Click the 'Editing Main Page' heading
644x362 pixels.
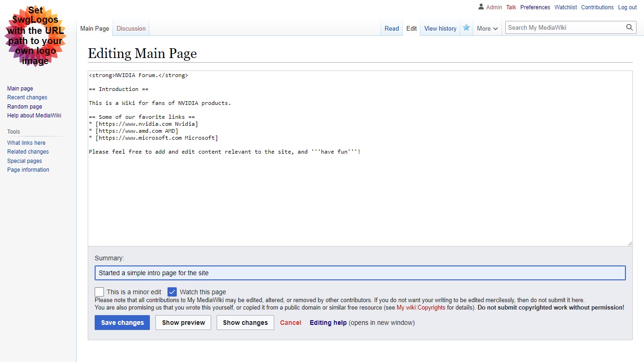click(142, 53)
